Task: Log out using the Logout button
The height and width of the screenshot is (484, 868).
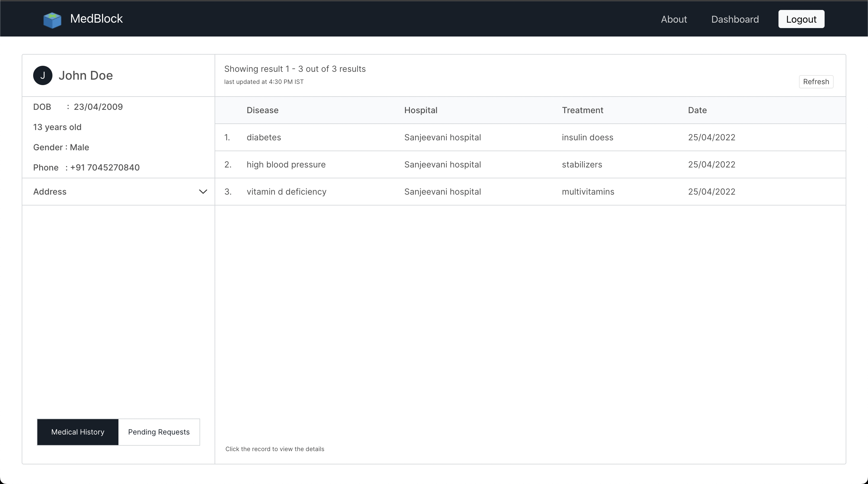Action: pyautogui.click(x=801, y=19)
